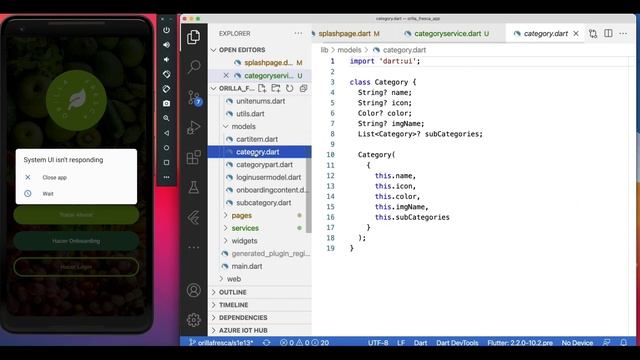Open editor more actions ellipsis
The image size is (640, 360).
pos(623,33)
